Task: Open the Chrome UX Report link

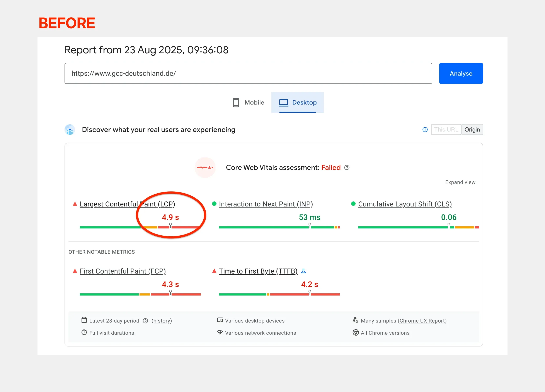Action: click(x=422, y=321)
